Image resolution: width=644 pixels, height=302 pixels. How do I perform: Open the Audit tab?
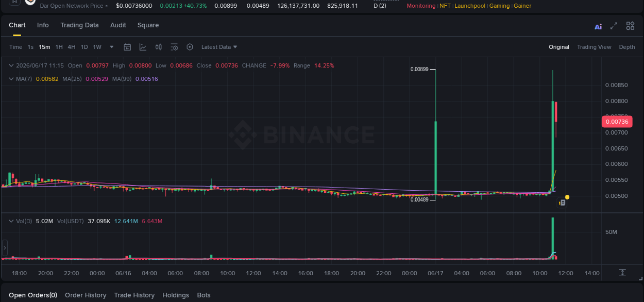[118, 25]
